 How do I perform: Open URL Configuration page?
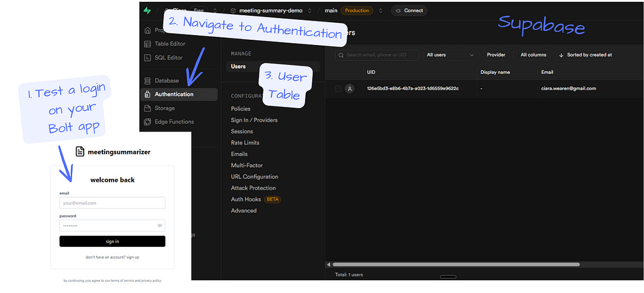coord(255,177)
